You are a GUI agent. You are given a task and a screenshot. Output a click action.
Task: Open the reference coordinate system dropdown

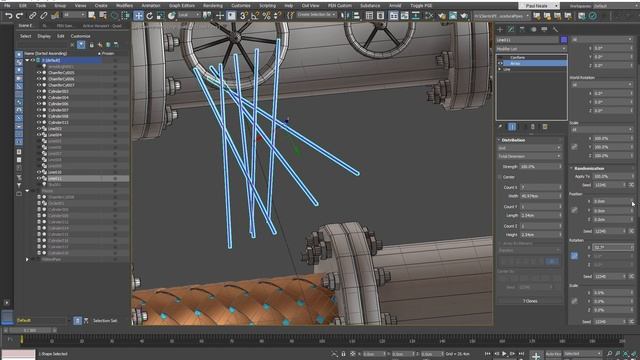click(x=189, y=16)
